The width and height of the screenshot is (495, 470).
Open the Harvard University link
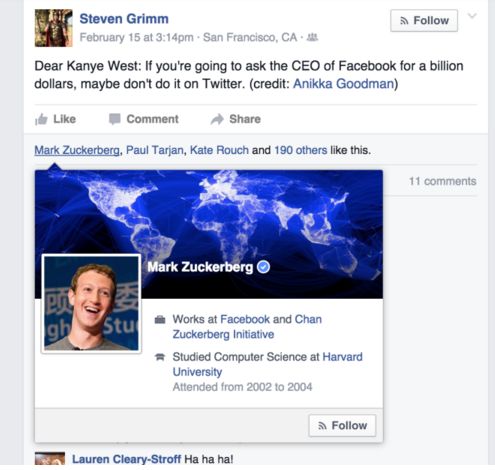267,364
